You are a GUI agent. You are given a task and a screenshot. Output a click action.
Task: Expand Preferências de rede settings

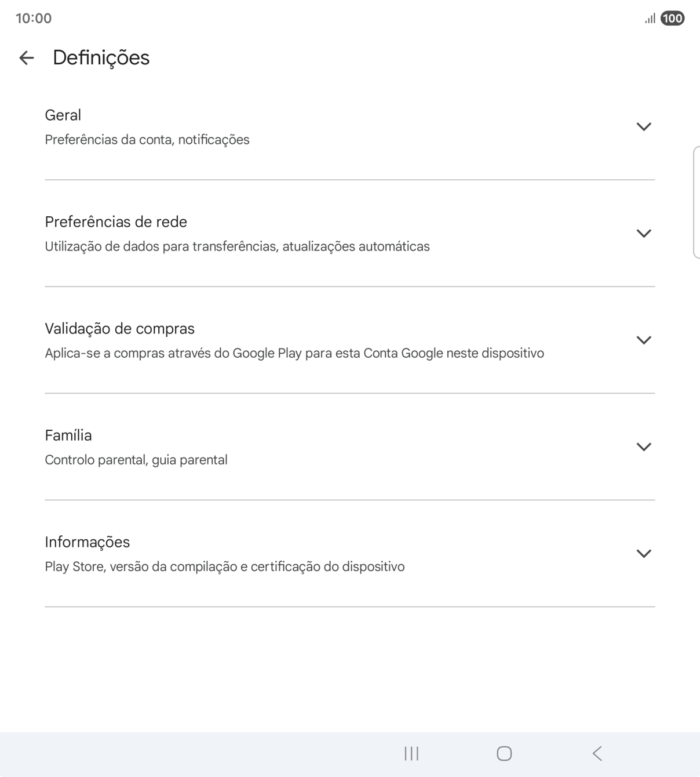(x=644, y=233)
